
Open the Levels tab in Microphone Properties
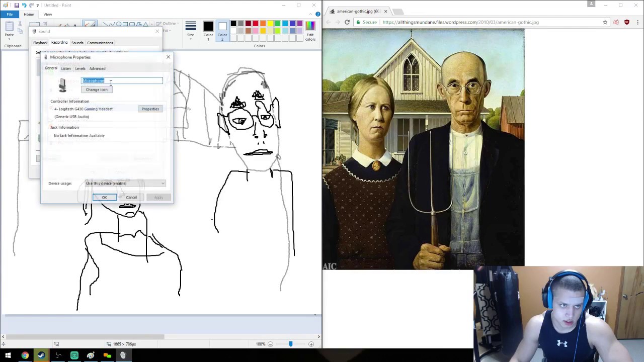click(x=80, y=68)
